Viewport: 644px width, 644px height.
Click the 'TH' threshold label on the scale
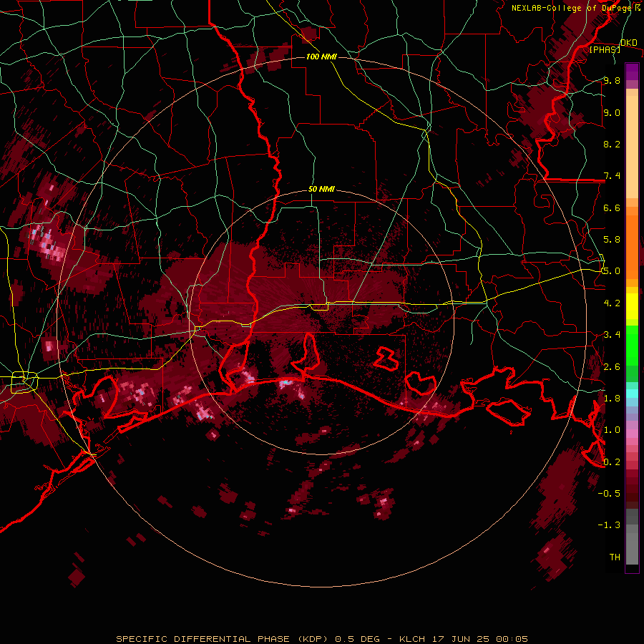615,557
